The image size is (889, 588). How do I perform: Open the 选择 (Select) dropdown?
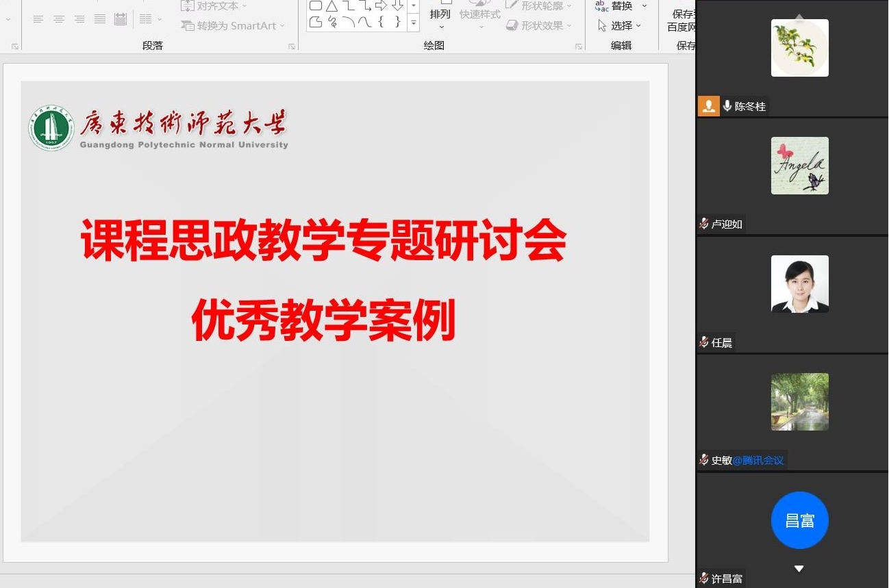click(620, 25)
